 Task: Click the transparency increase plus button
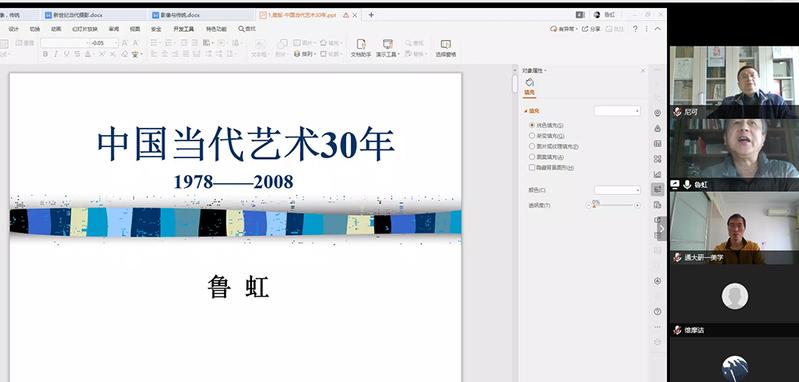point(637,205)
